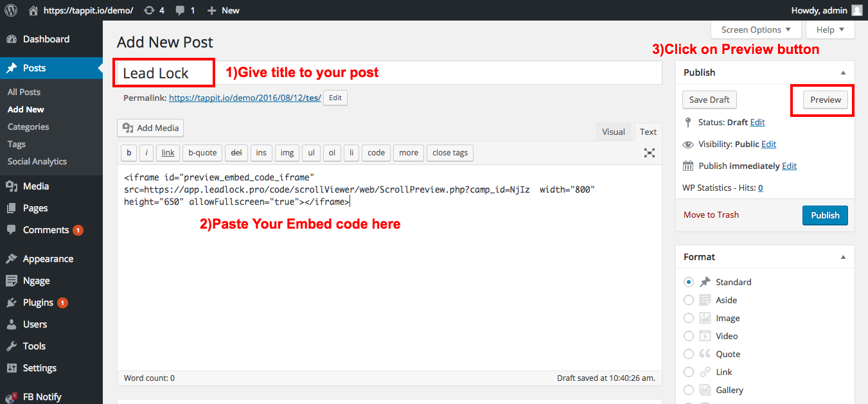This screenshot has width=868, height=404.
Task: Click the permalink Edit button
Action: (x=335, y=98)
